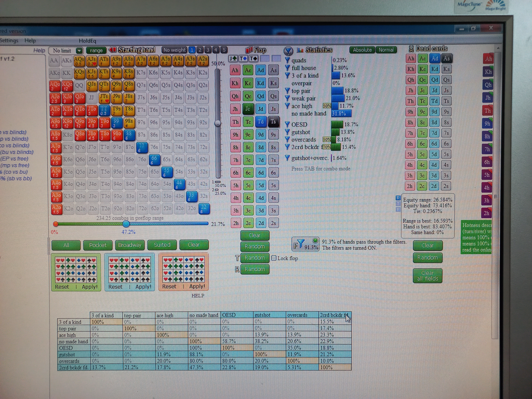The height and width of the screenshot is (399, 532).
Task: Generate a random turn card
Action: tap(255, 258)
